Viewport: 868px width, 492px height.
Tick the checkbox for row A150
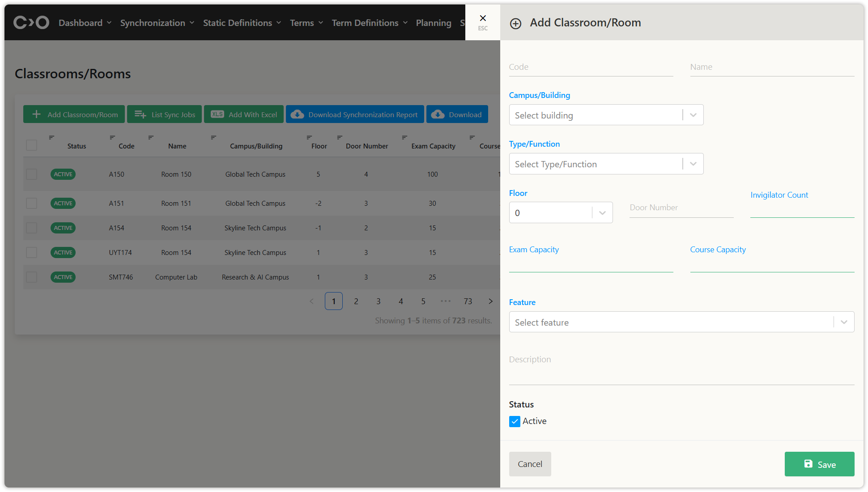click(x=31, y=174)
